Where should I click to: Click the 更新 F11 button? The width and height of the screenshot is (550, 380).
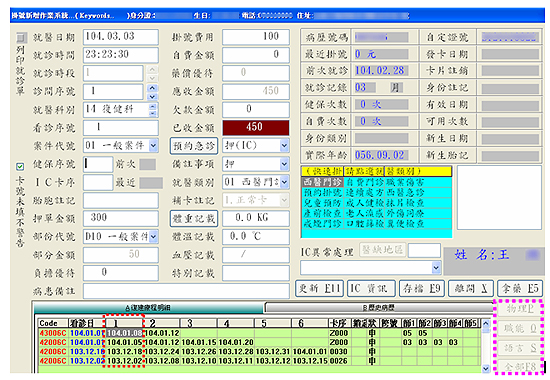point(319,288)
